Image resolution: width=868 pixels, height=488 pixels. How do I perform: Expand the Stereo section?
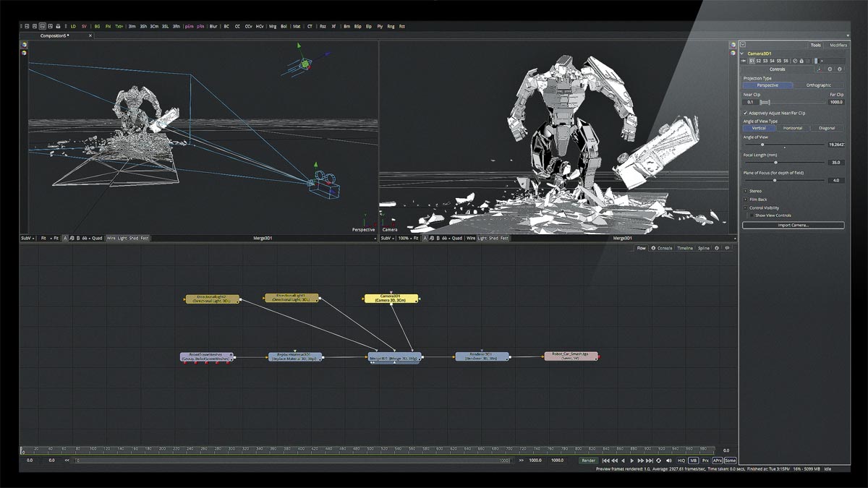[x=746, y=191]
